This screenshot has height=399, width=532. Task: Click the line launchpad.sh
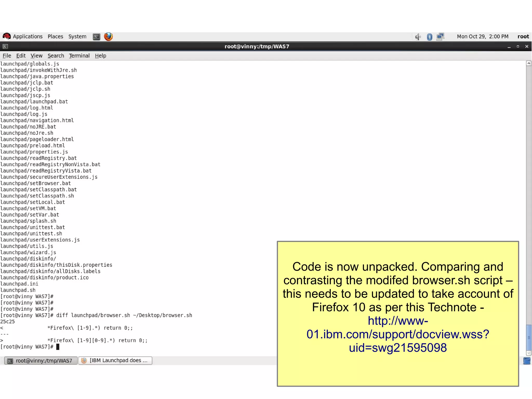point(18,290)
